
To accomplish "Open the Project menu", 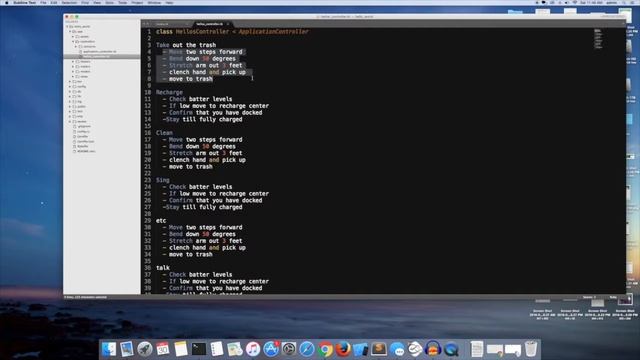I will pos(137,2).
